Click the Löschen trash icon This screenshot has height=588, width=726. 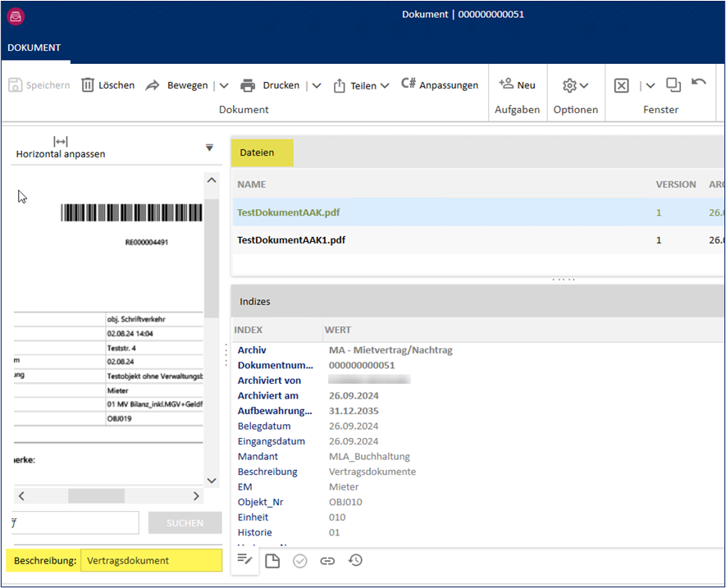[x=88, y=85]
